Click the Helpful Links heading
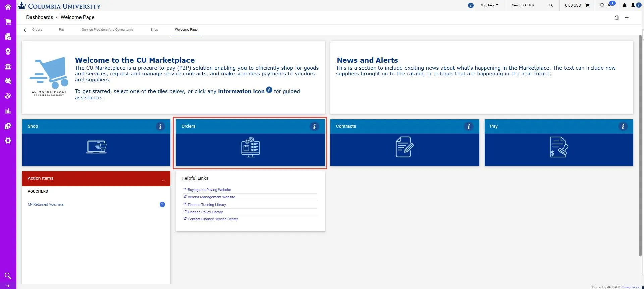Viewport: 644px width, 289px height. click(x=195, y=178)
